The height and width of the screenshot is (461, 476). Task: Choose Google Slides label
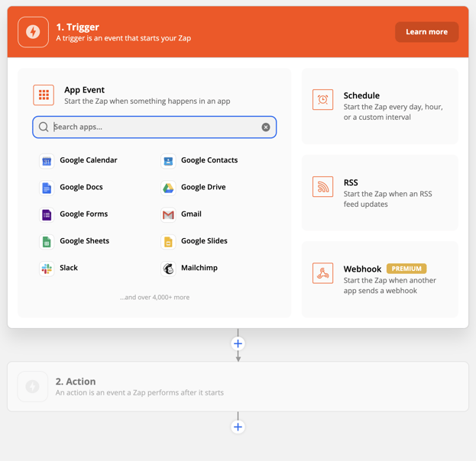point(204,241)
